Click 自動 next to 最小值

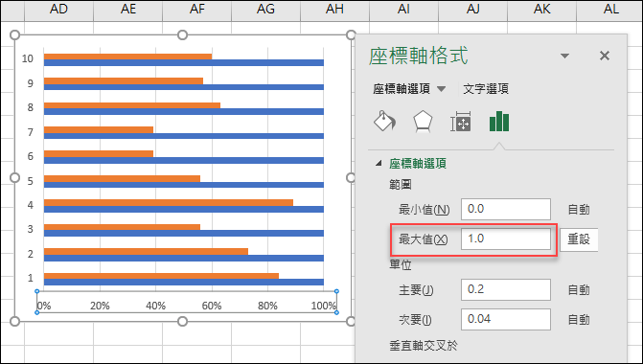[x=579, y=210]
